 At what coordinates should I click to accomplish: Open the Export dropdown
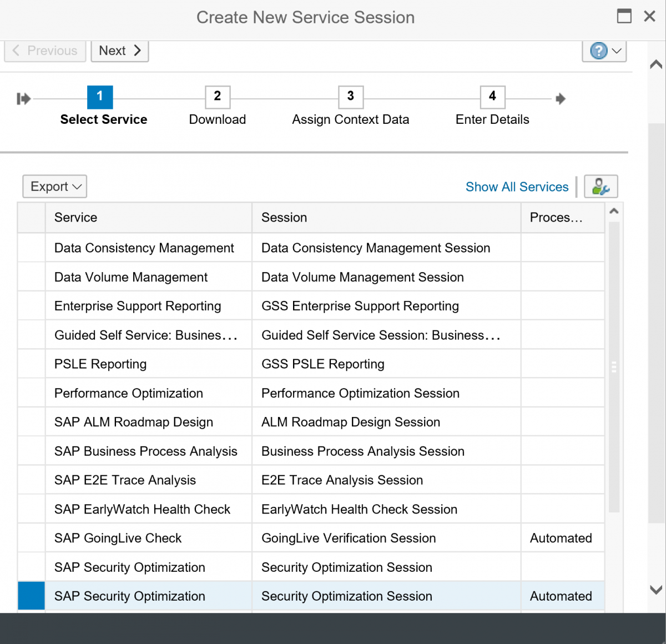coord(54,186)
